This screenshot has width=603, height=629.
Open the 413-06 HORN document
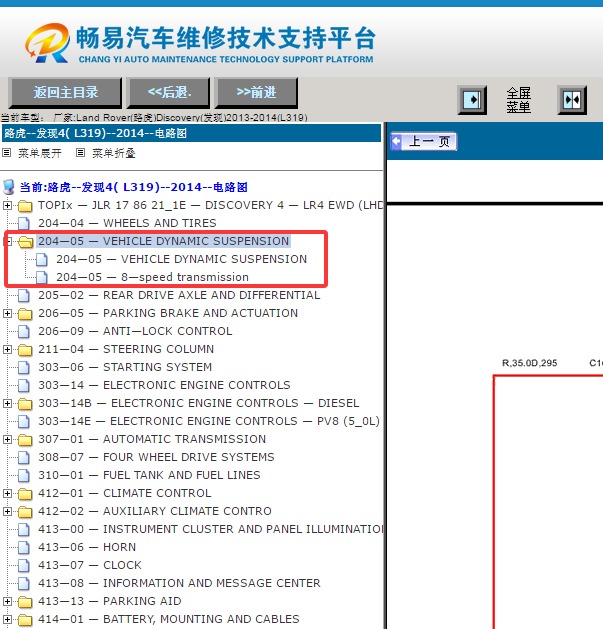[x=87, y=547]
